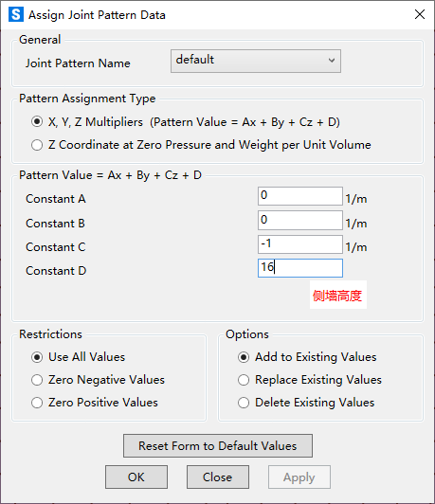The height and width of the screenshot is (504, 435).
Task: Select Delete Existing Values option
Action: pos(244,403)
